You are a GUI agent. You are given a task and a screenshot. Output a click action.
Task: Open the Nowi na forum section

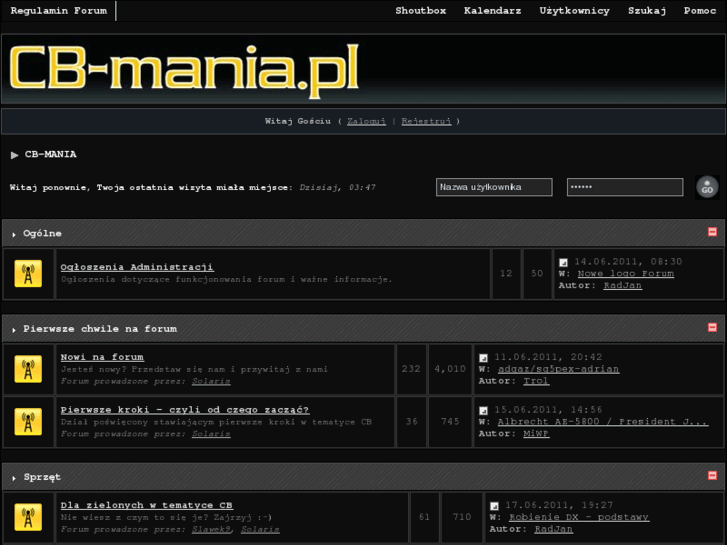(x=102, y=357)
